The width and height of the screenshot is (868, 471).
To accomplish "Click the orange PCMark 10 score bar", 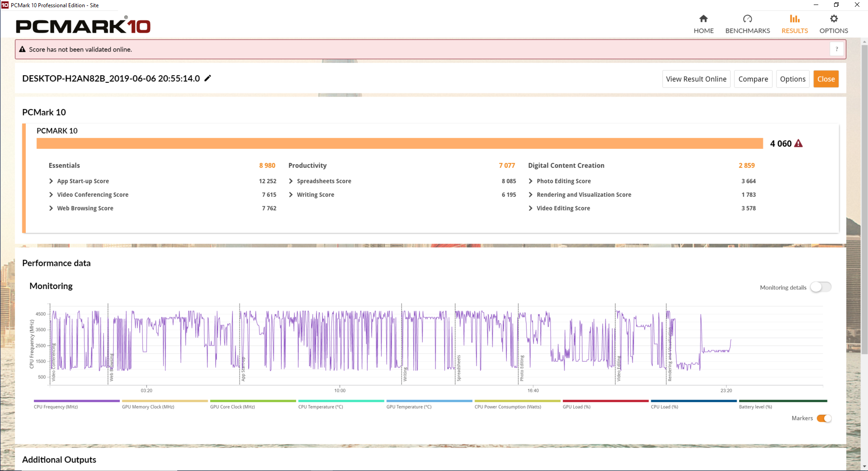I will click(x=400, y=143).
